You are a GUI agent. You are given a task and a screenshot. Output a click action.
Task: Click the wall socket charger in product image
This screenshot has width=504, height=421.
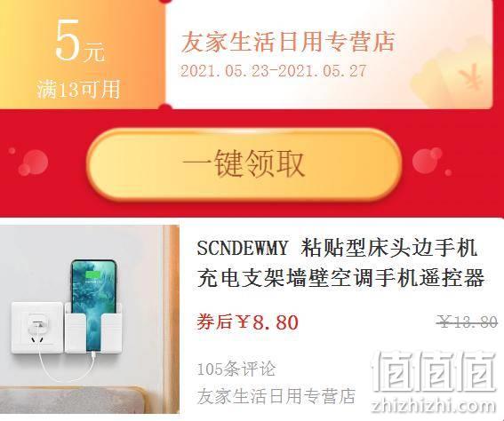[37, 328]
